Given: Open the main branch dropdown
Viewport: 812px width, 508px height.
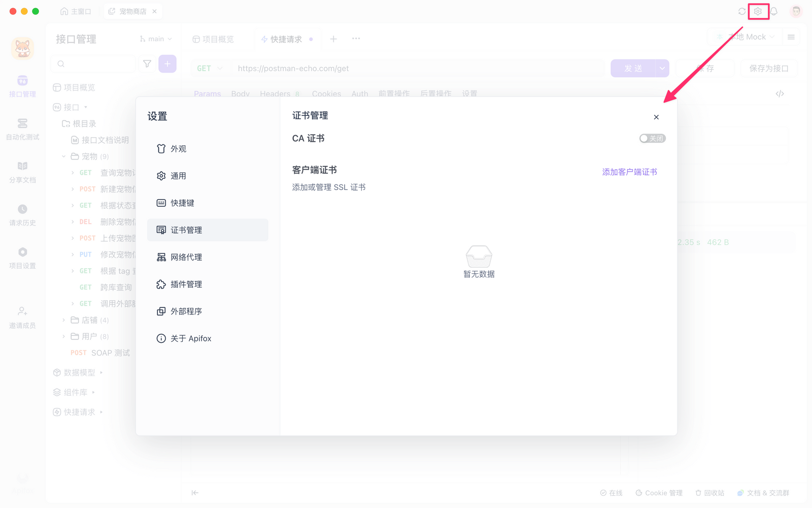Looking at the screenshot, I should [x=156, y=39].
